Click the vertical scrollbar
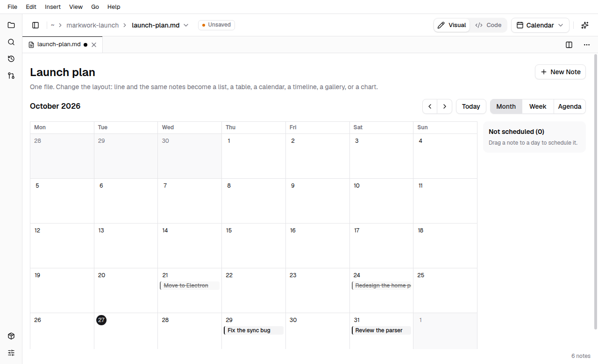The height and width of the screenshot is (364, 598). point(595,191)
